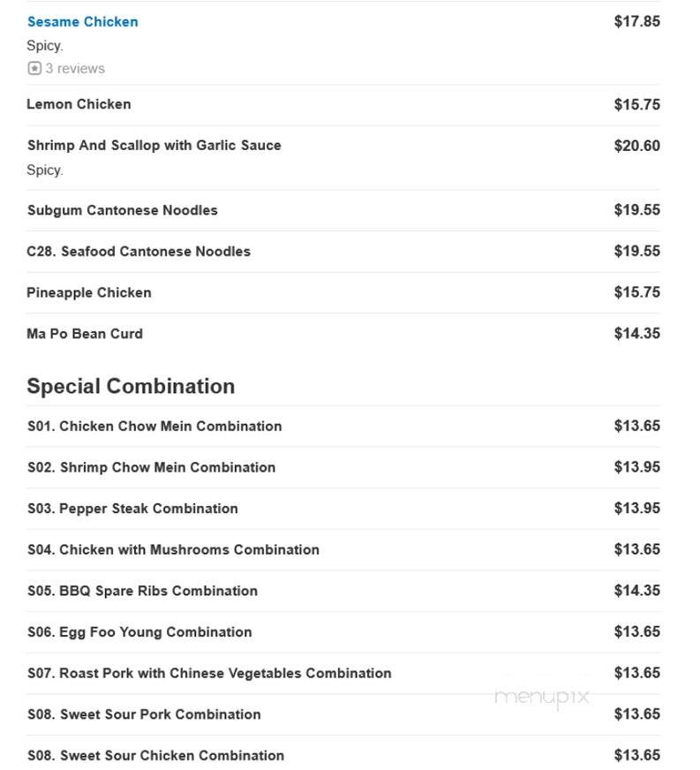Select S08. Sweet Sour Chicken Combination

click(155, 755)
